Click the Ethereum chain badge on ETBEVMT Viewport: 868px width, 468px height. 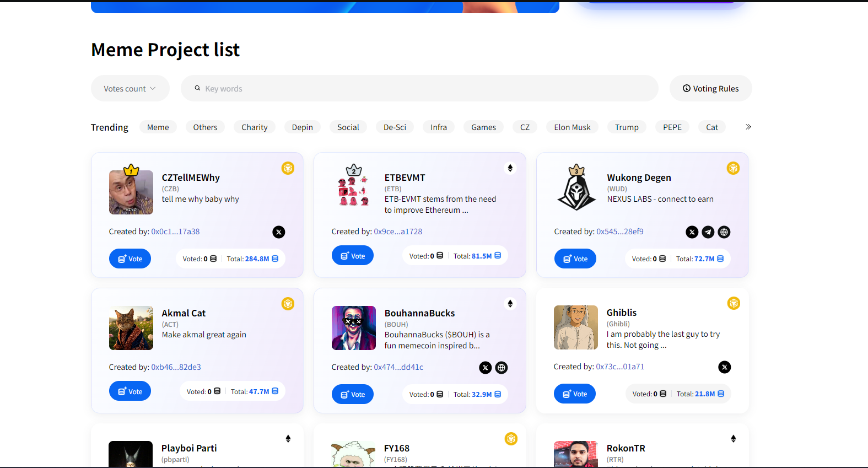click(x=510, y=168)
